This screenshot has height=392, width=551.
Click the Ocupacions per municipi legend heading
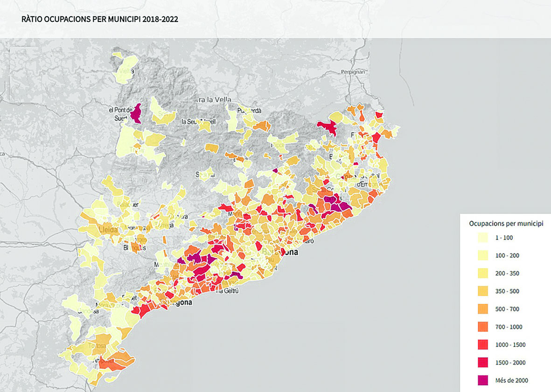506,224
